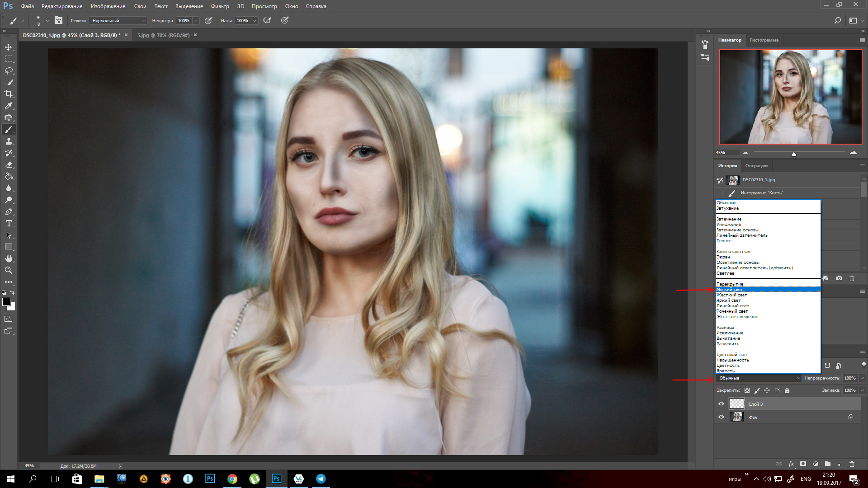868x488 pixels.
Task: Select the Dodge tool
Action: [9, 200]
